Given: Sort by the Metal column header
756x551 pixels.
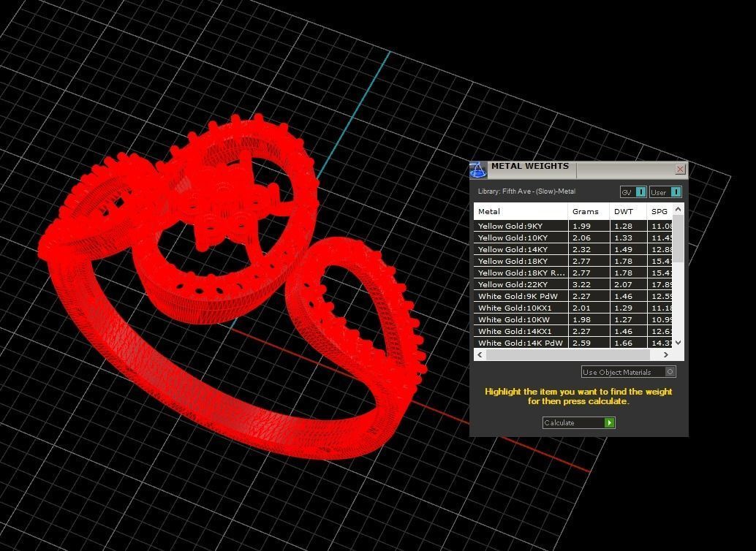Looking at the screenshot, I should pyautogui.click(x=521, y=211).
